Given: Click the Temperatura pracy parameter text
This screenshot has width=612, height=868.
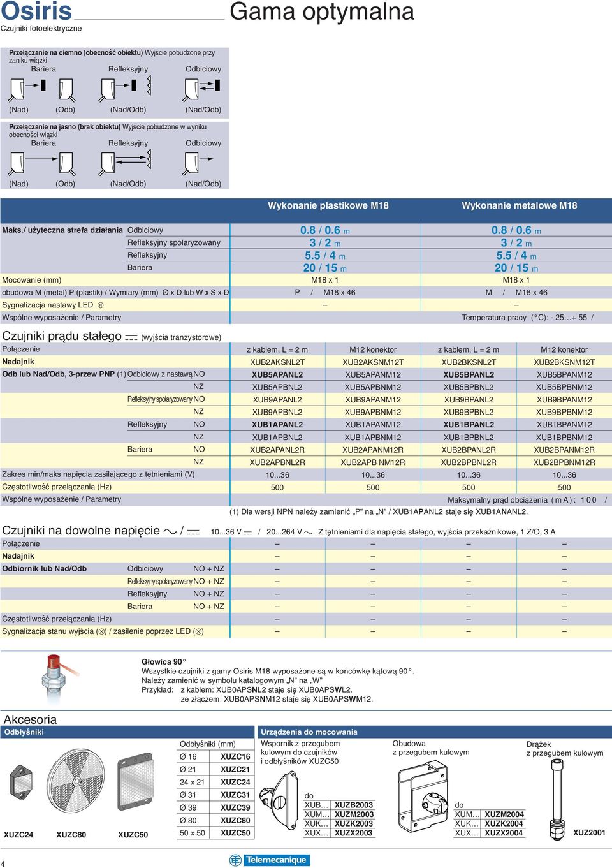Looking at the screenshot, I should coord(527,318).
